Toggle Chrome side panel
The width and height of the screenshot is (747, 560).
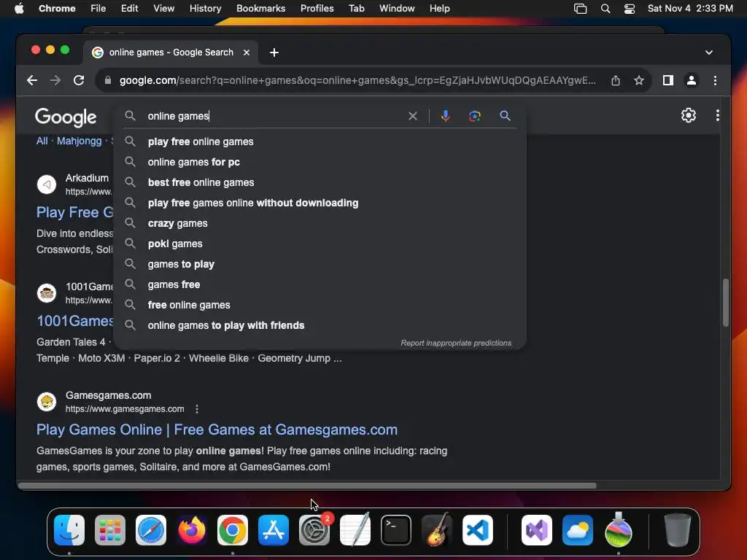(668, 80)
